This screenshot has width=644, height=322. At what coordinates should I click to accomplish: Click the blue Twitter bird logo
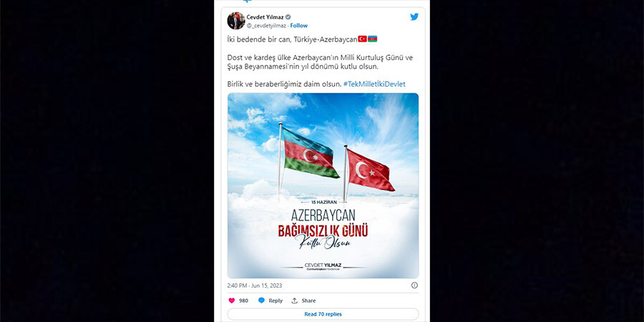[414, 17]
